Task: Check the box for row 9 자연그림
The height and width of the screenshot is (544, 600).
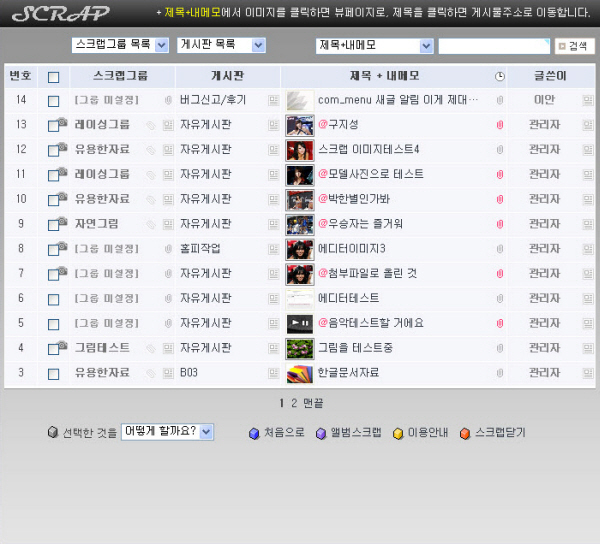Action: click(x=54, y=225)
